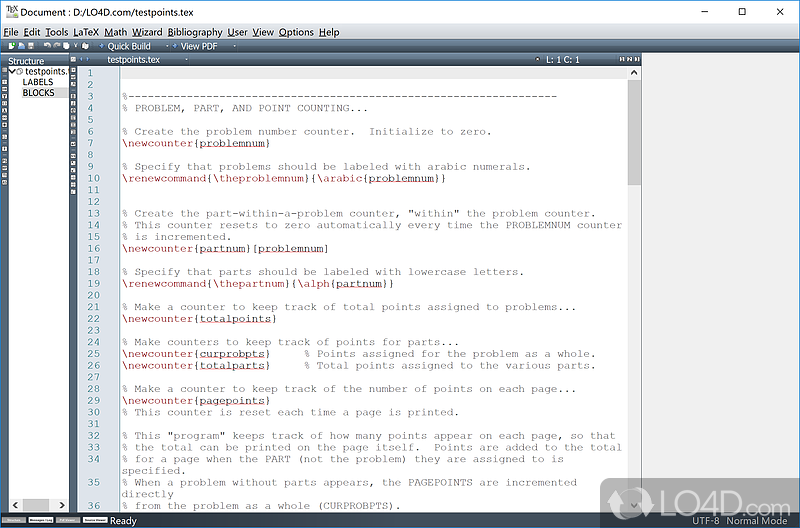Click the Normal Mode label in status bar
The image size is (800, 528).
[757, 521]
